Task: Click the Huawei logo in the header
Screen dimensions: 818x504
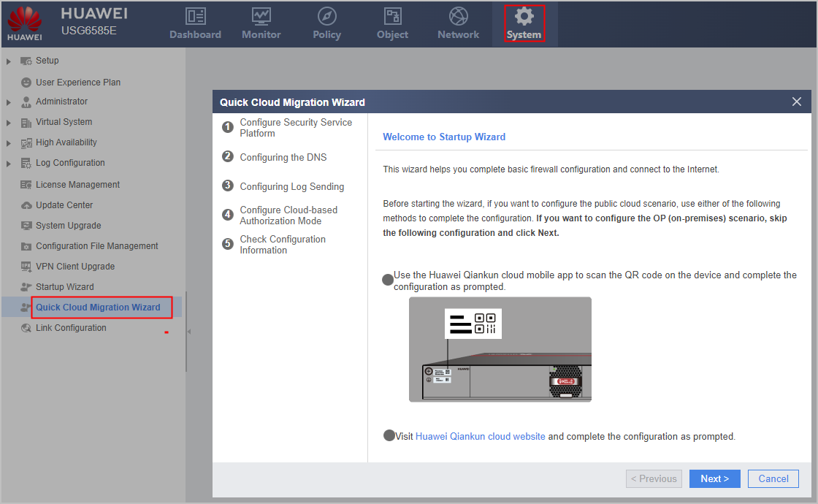Action: tap(25, 23)
